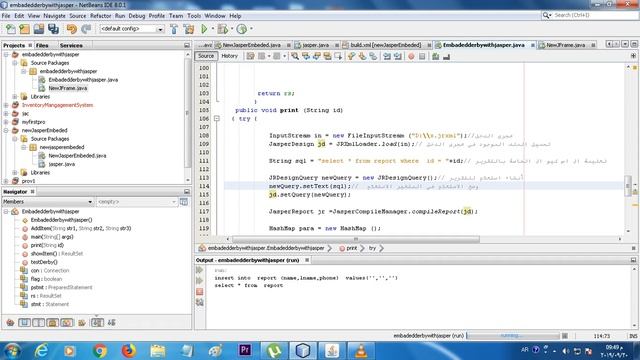
Task: Click the Navigator filter inherited members icon
Action: [x=10, y=323]
